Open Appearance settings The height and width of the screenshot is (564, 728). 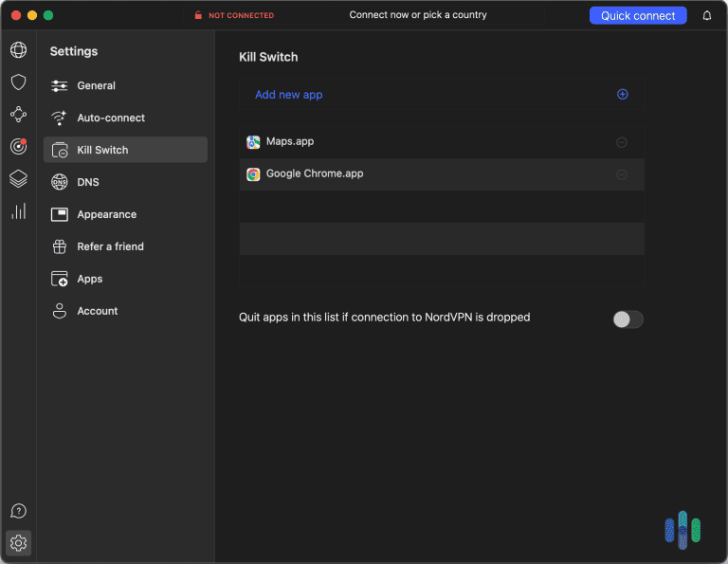106,214
